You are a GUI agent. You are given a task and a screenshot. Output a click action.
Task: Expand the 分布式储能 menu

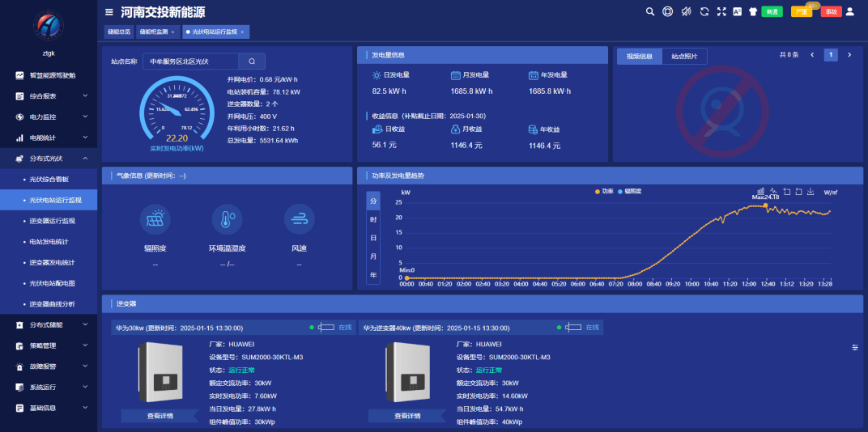tap(48, 324)
